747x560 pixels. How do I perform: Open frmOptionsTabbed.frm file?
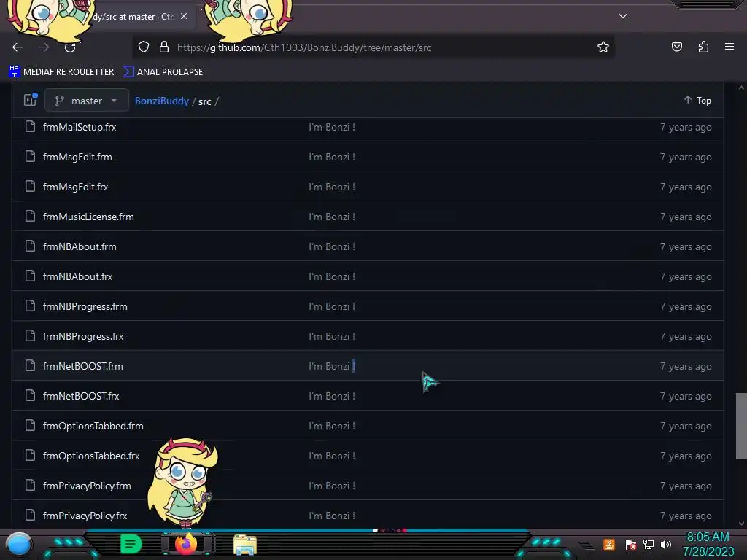[93, 426]
